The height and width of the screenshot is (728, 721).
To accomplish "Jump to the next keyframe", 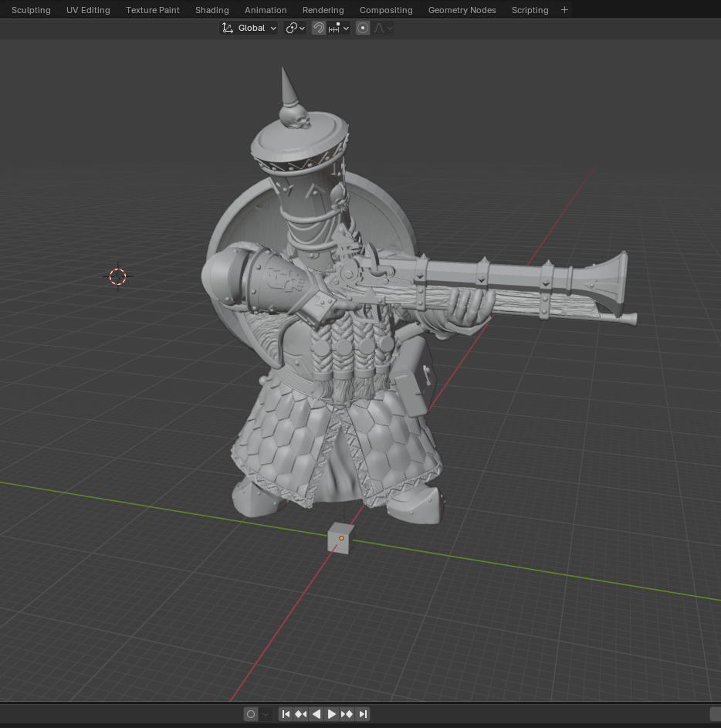I will point(347,714).
